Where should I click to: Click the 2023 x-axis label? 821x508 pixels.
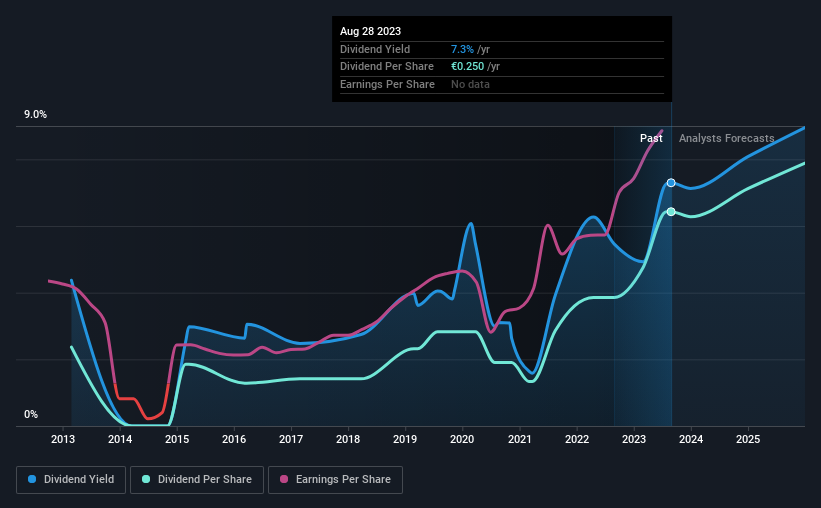point(634,439)
